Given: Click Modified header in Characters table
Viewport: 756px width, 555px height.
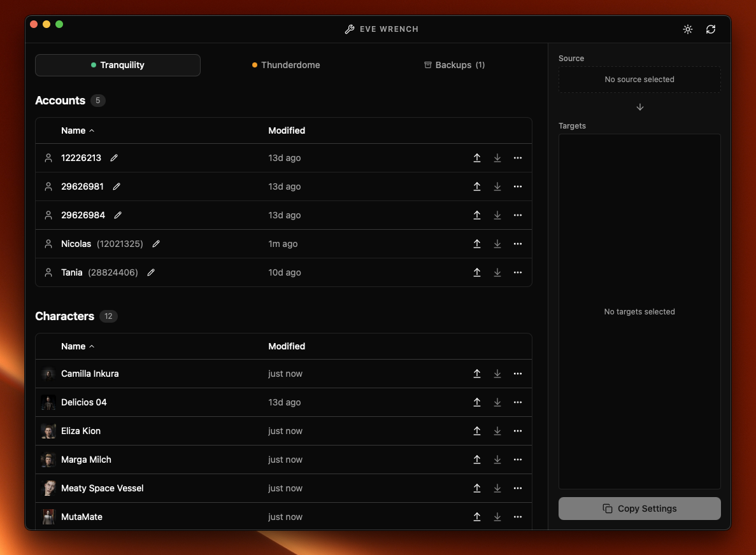Looking at the screenshot, I should pyautogui.click(x=287, y=346).
